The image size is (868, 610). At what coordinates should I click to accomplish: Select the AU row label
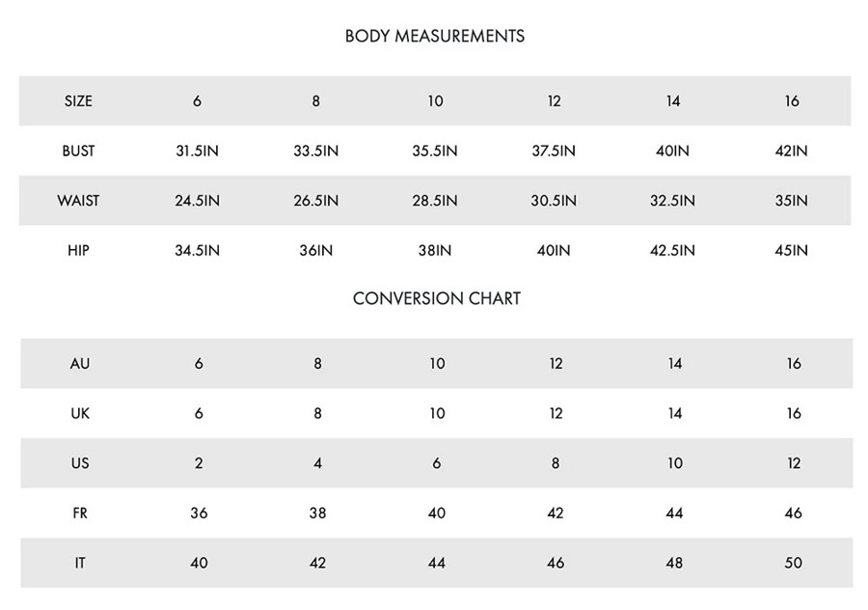point(80,364)
